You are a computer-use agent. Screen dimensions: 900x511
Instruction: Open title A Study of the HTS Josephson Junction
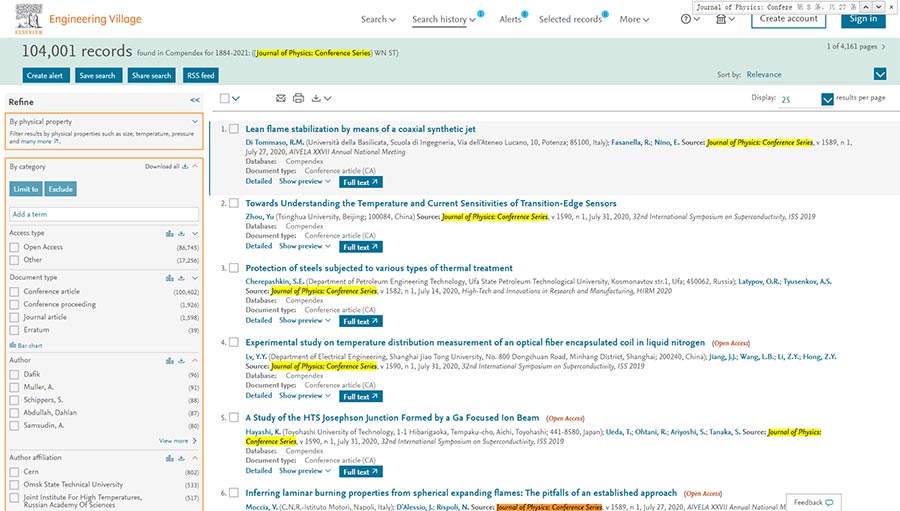point(393,417)
